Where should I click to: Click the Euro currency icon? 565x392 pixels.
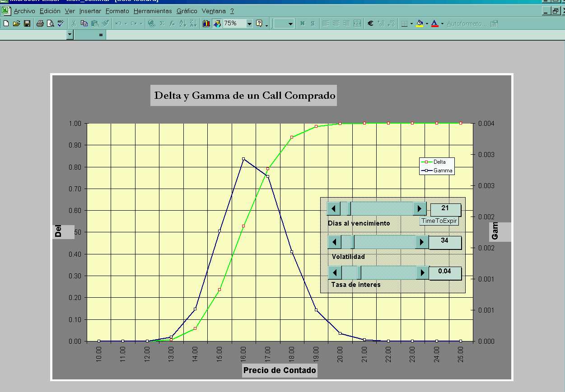[x=370, y=23]
